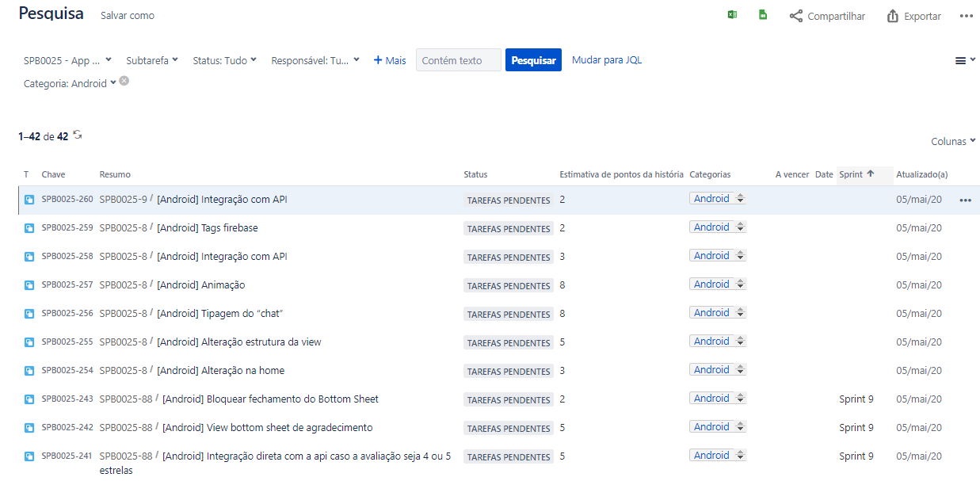This screenshot has height=481, width=980.
Task: Open the Subtarefa type filter dropdown
Action: [152, 60]
